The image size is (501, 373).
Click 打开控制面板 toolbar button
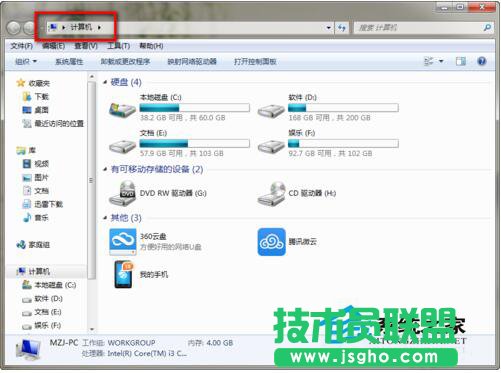point(255,61)
